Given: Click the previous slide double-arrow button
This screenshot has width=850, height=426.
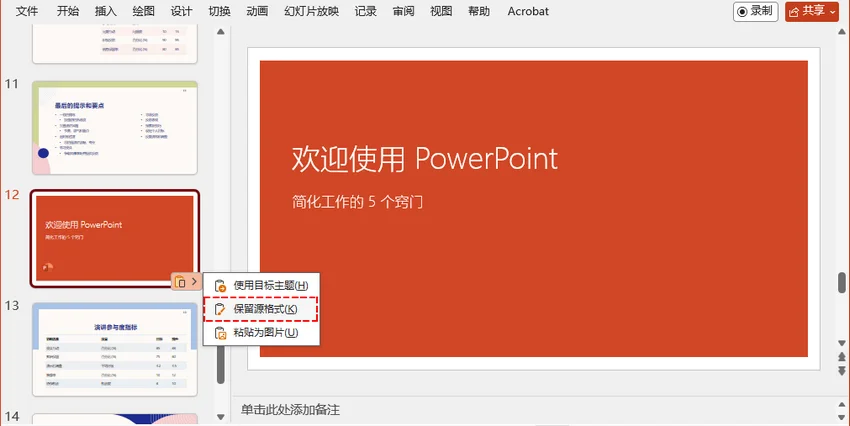Looking at the screenshot, I should [x=841, y=357].
